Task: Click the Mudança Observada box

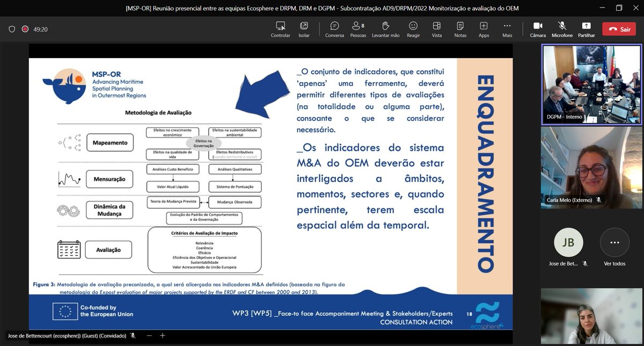Action: 235,203
